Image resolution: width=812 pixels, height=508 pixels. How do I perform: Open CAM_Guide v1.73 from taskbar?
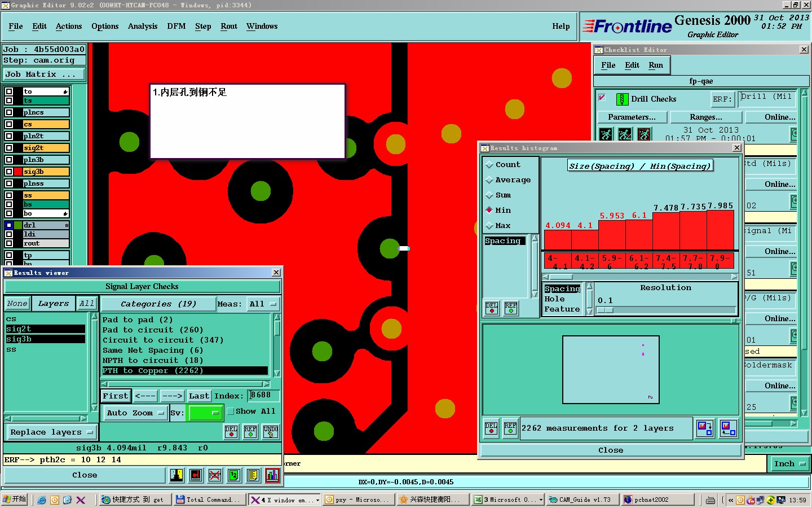[x=583, y=500]
